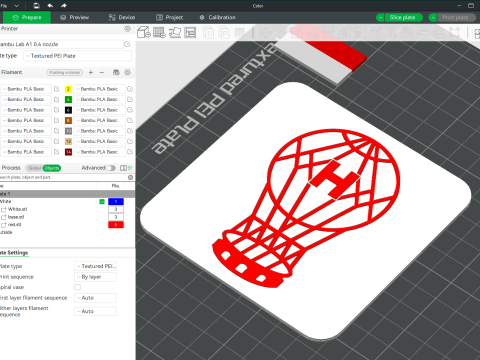This screenshot has height=360, width=480.
Task: Click the Slice plate button
Action: tap(403, 17)
